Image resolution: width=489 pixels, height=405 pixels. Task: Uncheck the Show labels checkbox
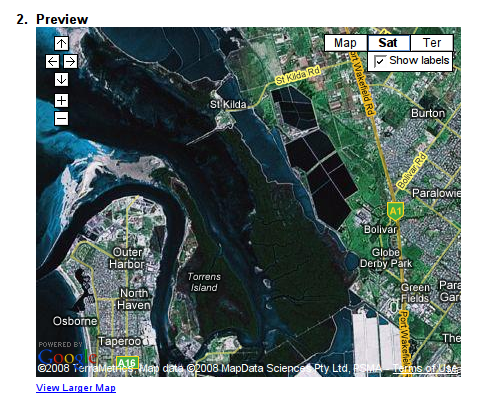pyautogui.click(x=379, y=61)
